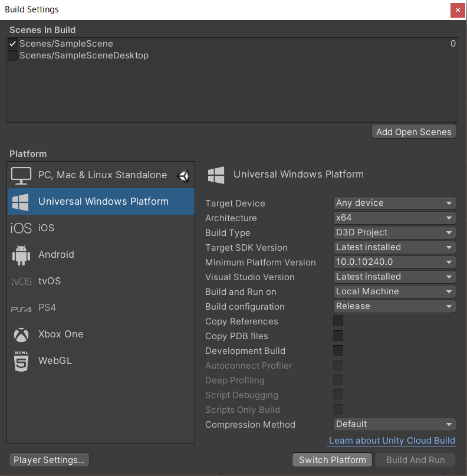Select the PS4 platform row

(x=101, y=308)
